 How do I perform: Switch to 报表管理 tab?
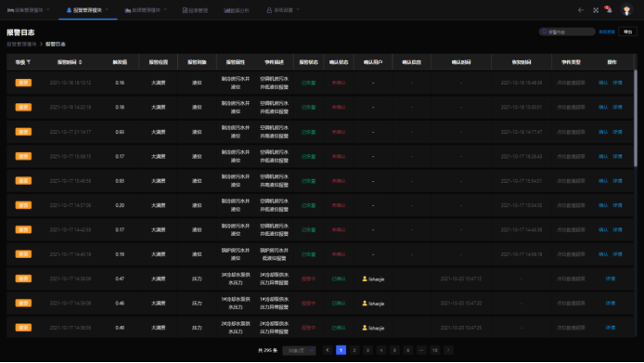[195, 10]
